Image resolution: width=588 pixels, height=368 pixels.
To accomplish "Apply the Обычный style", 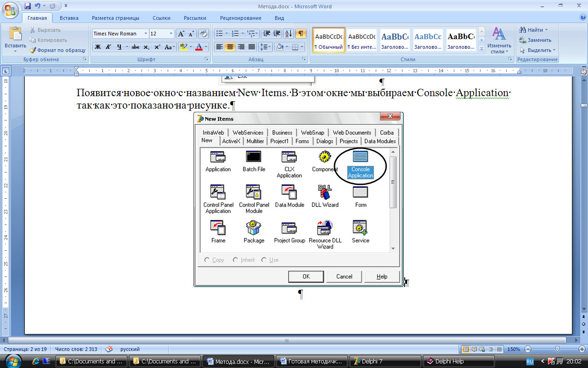I will coord(328,40).
